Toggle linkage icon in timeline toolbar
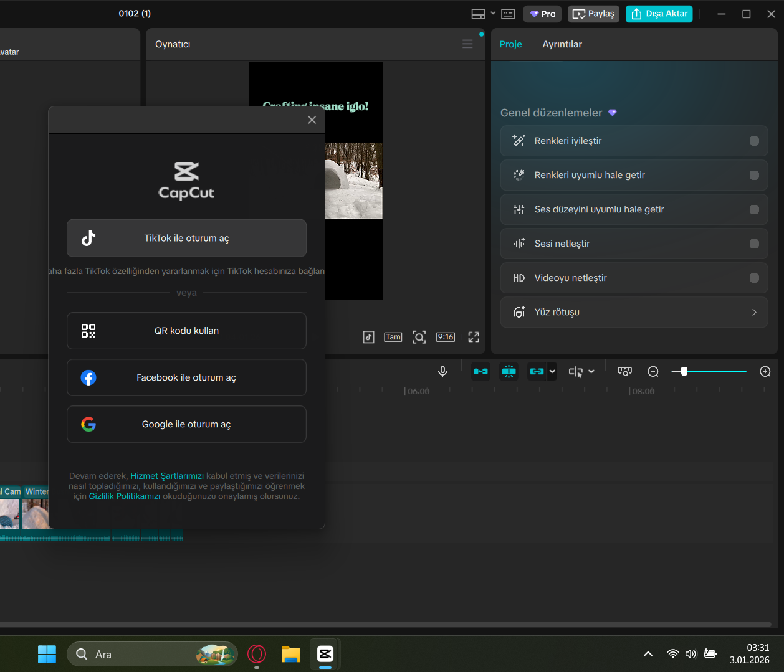The width and height of the screenshot is (784, 672). point(537,371)
